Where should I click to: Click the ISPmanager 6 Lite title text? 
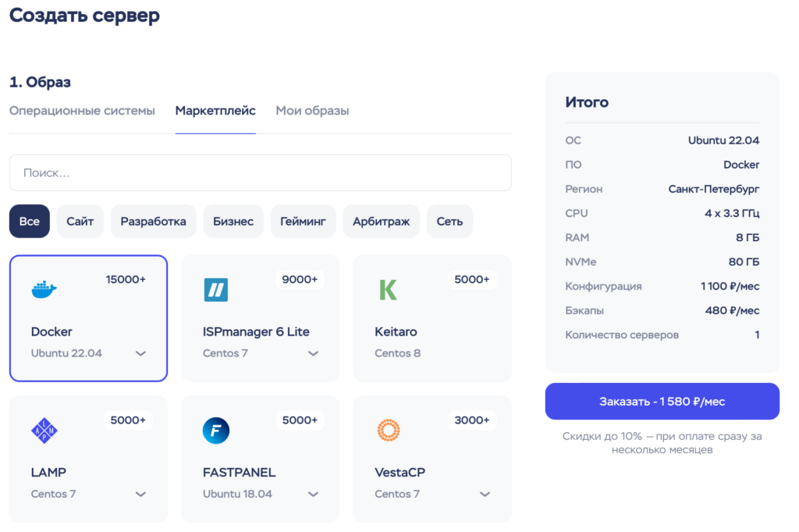click(256, 332)
